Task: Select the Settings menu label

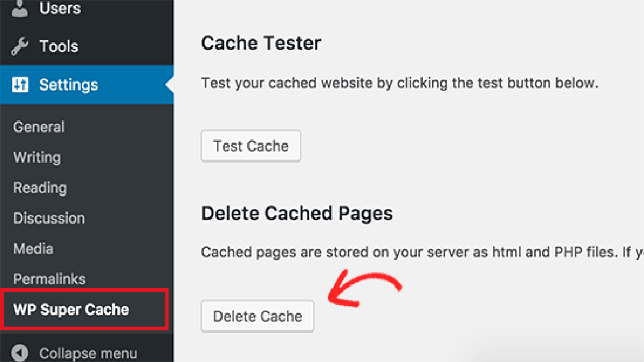Action: 69,85
